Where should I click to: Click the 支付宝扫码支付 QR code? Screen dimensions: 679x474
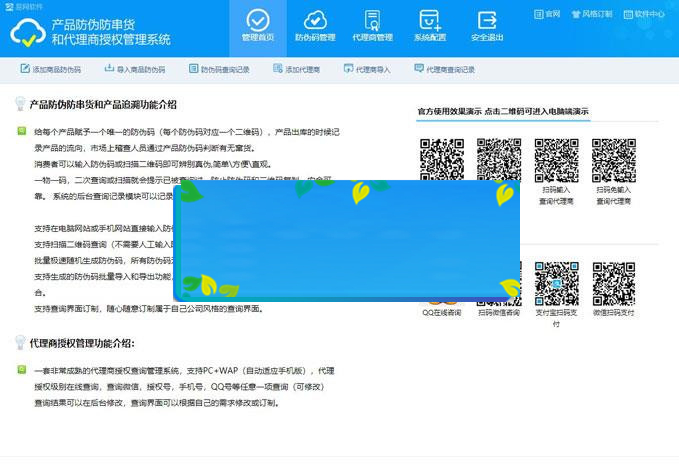tap(556, 283)
